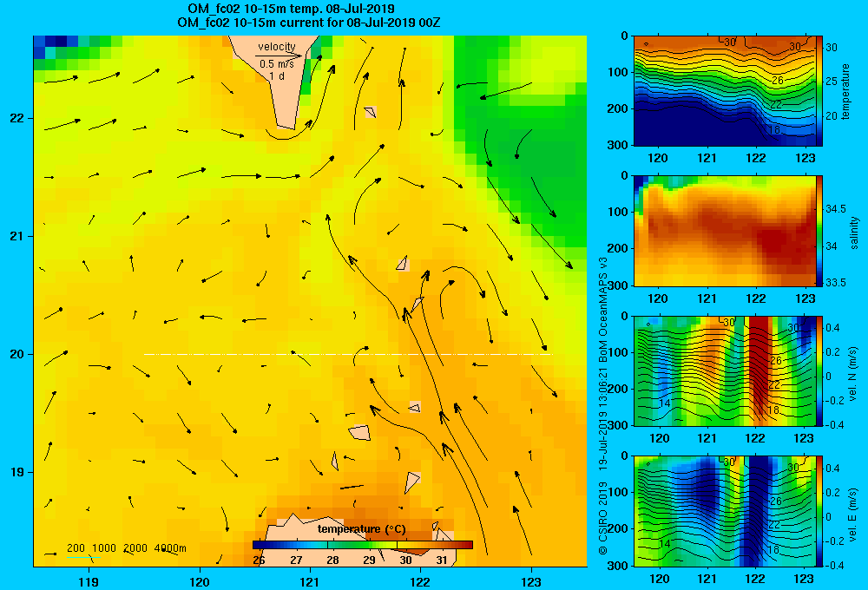Click the temperature section's vertical color bar

click(819, 91)
